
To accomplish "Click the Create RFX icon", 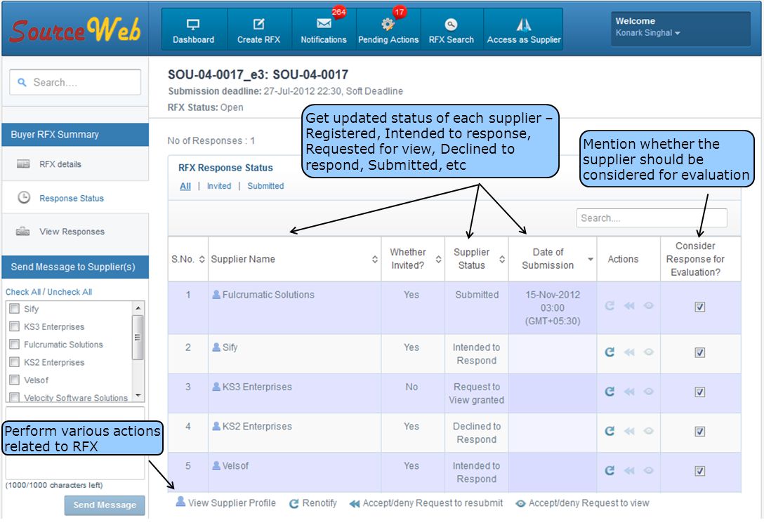I will tap(258, 24).
